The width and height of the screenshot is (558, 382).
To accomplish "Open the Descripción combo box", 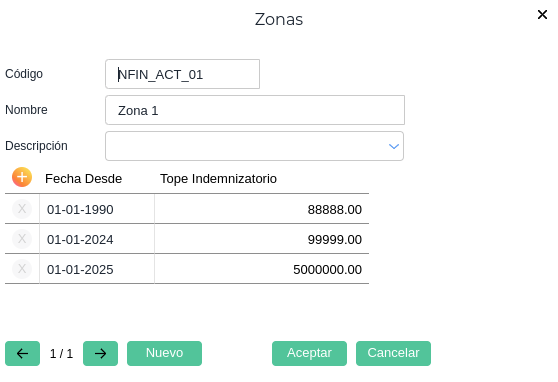I will [254, 146].
